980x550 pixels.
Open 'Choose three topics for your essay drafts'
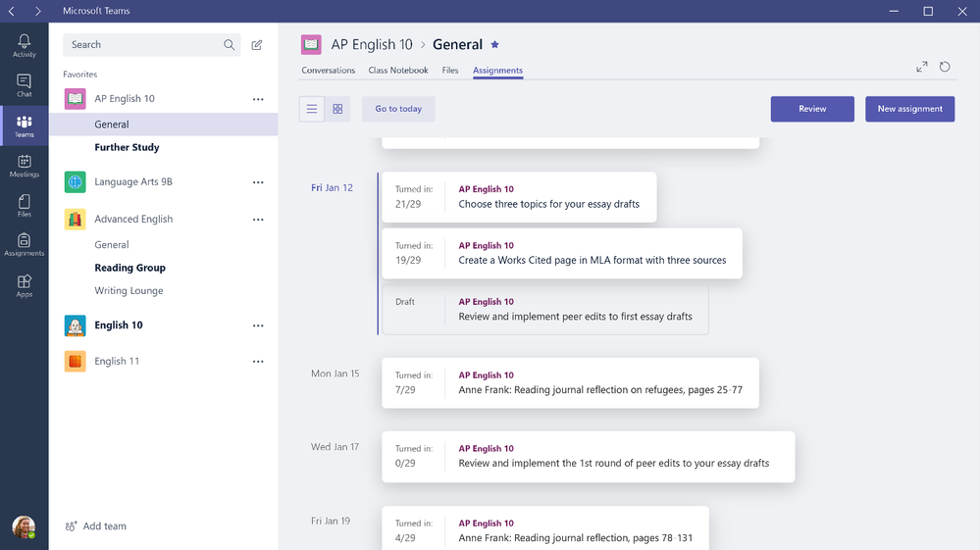[x=519, y=197]
